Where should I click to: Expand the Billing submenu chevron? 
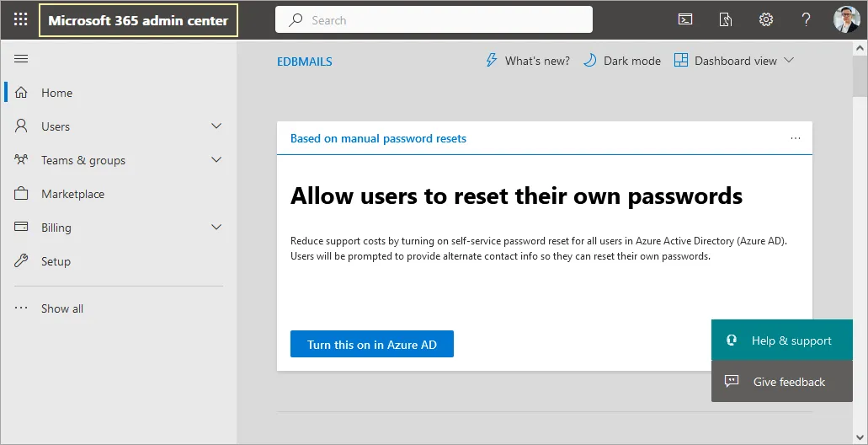click(x=216, y=227)
